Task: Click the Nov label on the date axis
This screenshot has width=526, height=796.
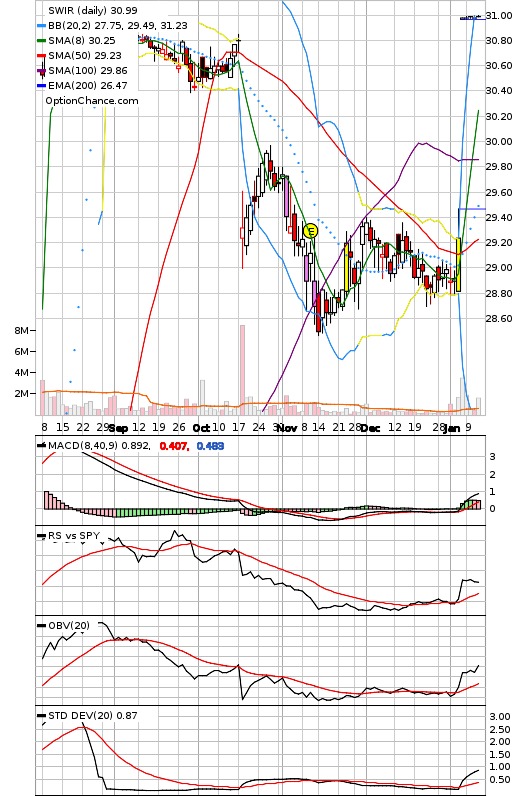Action: pyautogui.click(x=287, y=428)
